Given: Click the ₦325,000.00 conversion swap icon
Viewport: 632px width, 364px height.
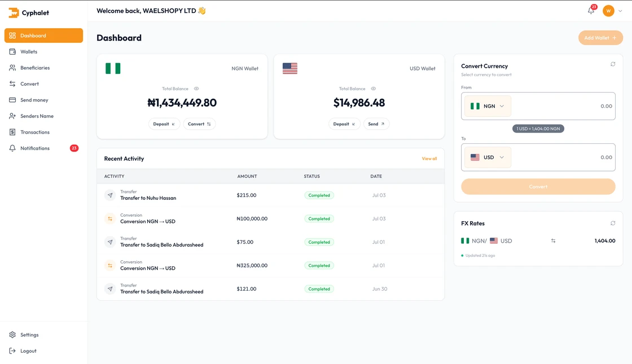Looking at the screenshot, I should coord(110,265).
